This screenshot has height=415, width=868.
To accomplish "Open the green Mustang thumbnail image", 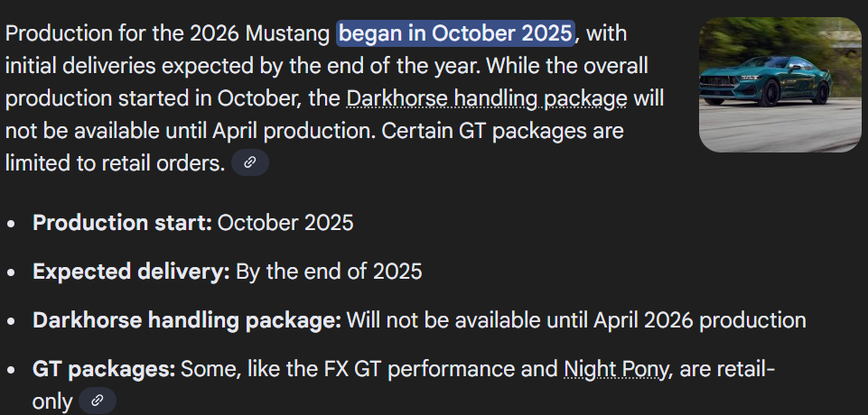I will [x=779, y=85].
